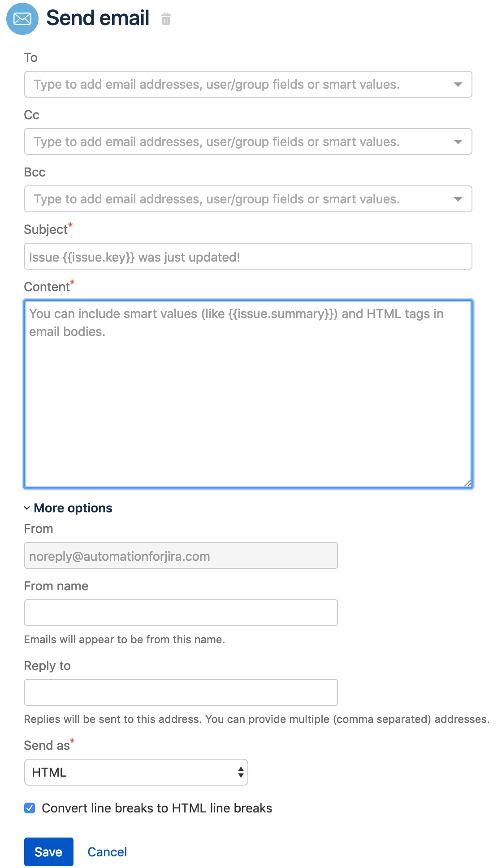Viewport: 502px width, 868px height.
Task: Toggle Convert line breaks checkbox
Action: (30, 808)
